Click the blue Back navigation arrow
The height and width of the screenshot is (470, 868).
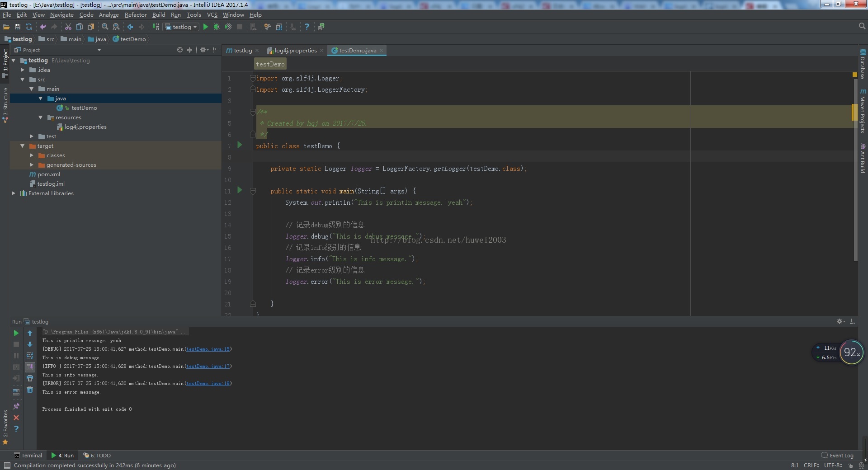tap(130, 27)
